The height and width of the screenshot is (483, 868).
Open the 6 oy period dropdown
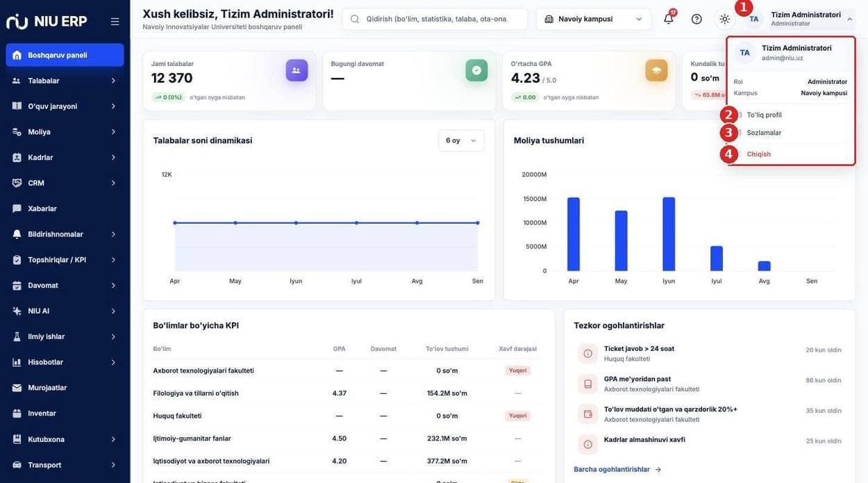[x=461, y=140]
